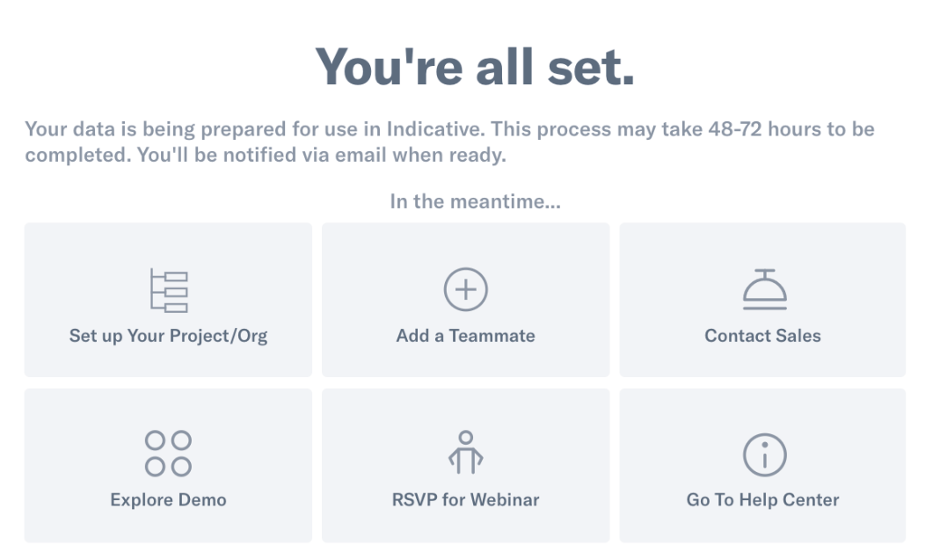Click the Go To Help Center card
The height and width of the screenshot is (560, 940).
(762, 466)
